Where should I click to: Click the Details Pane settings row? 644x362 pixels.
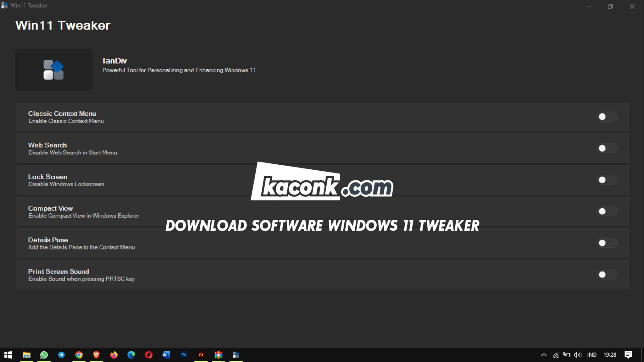pos(322,243)
